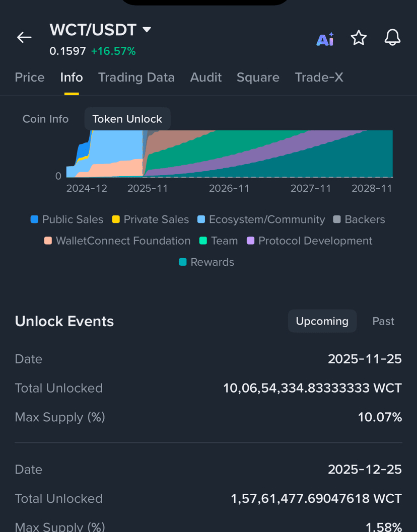Go to the Audit tab

(x=205, y=78)
